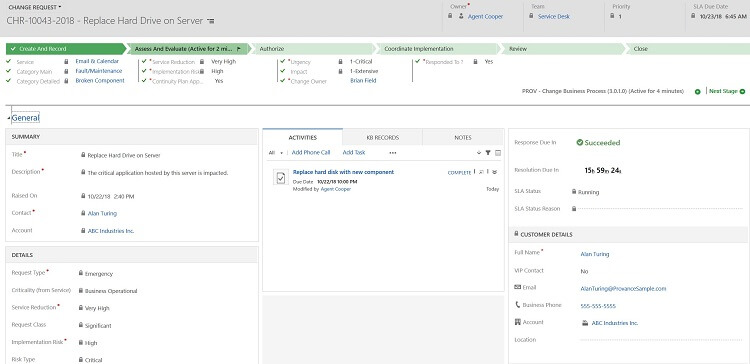
Task: Click the task document icon for Replace hard disk
Action: coord(281,177)
